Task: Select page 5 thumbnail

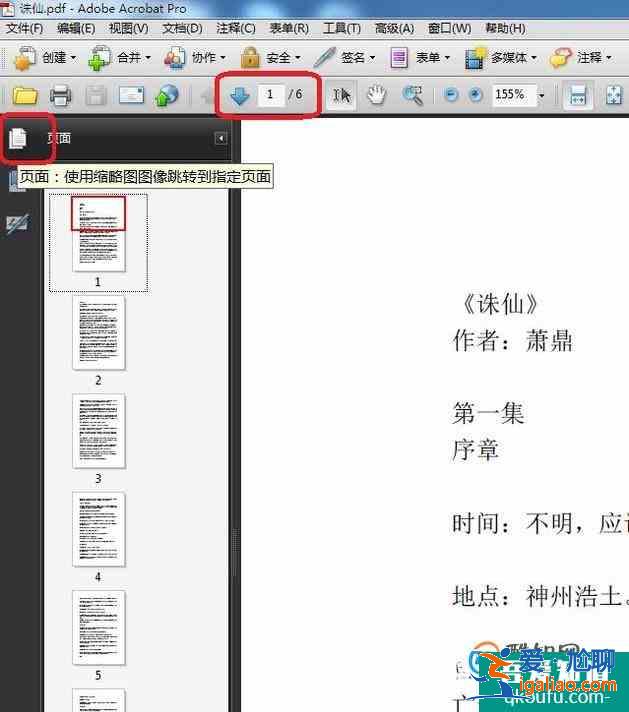Action: tap(99, 628)
